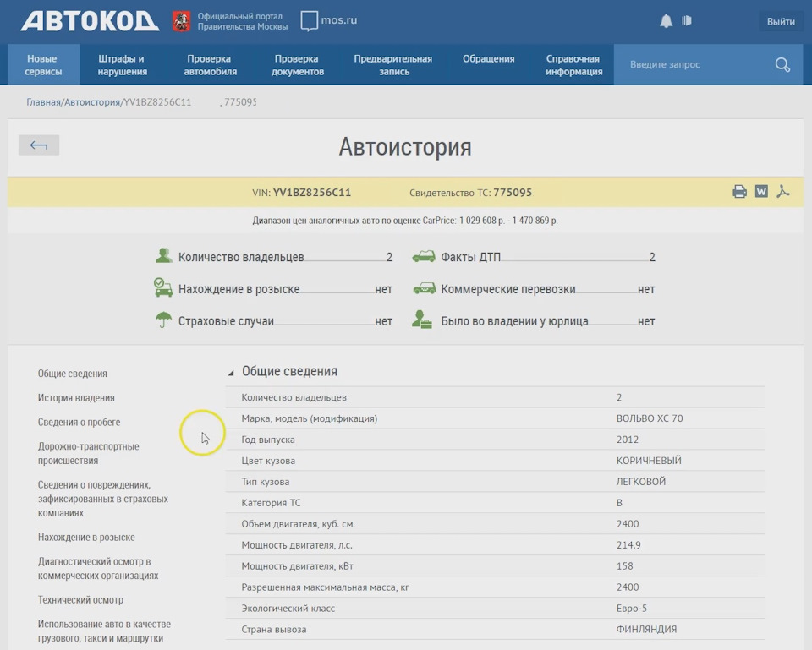812x650 pixels.
Task: Select the VIN value YV1BZ8256C11
Action: pos(312,193)
